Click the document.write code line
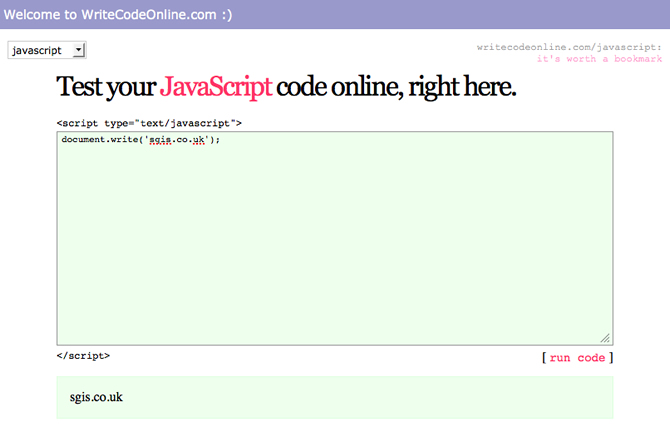This screenshot has width=670, height=437. (x=141, y=140)
